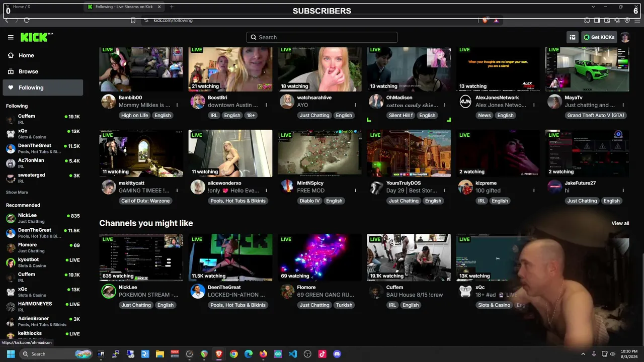Open the browser extensions puzzle icon
Screen dimensions: 644x362
click(587, 20)
